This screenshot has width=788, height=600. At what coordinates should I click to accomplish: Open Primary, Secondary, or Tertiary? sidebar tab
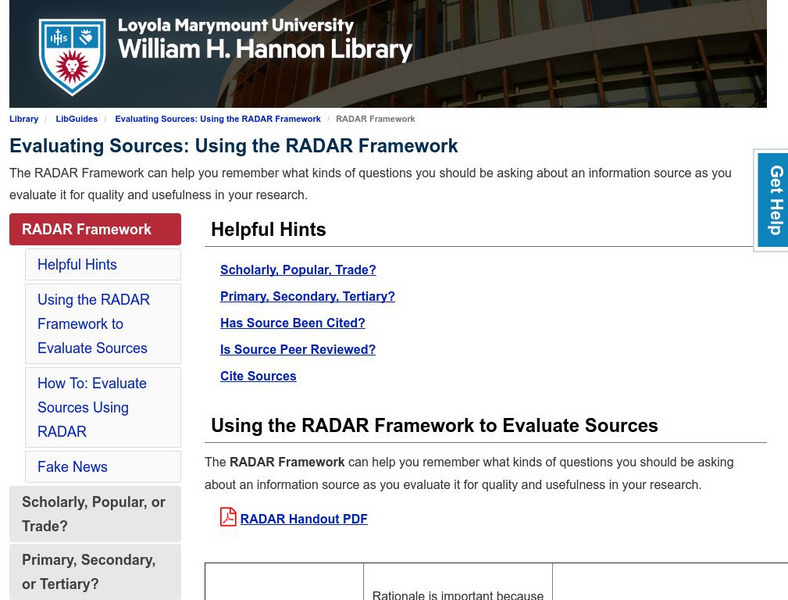click(95, 572)
